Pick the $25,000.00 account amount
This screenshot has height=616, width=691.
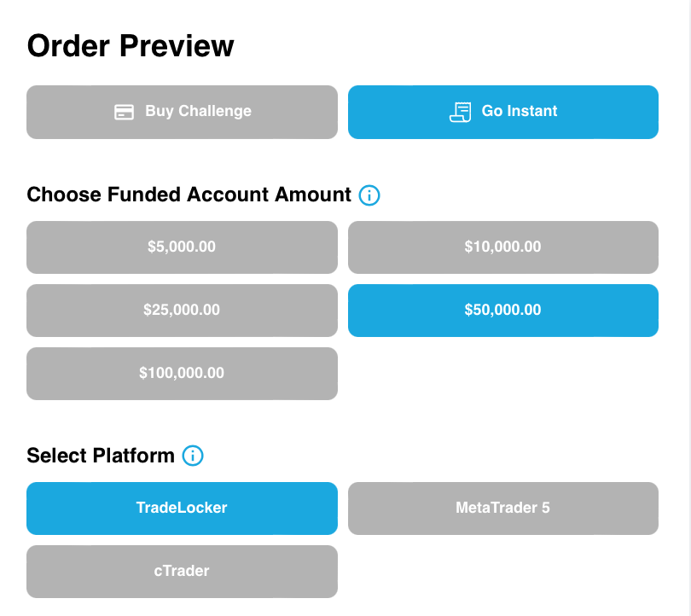pyautogui.click(x=182, y=311)
